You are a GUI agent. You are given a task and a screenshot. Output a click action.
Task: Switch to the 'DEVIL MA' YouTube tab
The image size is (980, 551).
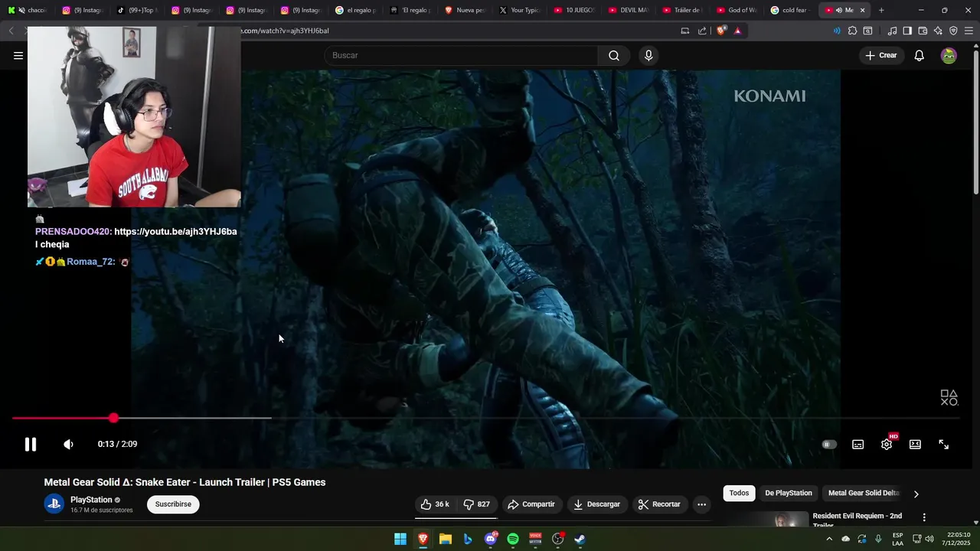click(627, 10)
